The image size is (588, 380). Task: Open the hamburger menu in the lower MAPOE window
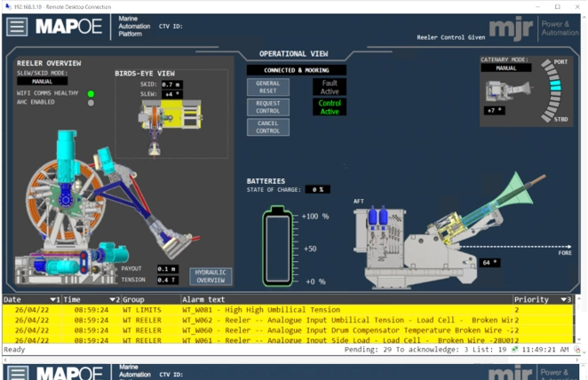(x=17, y=373)
